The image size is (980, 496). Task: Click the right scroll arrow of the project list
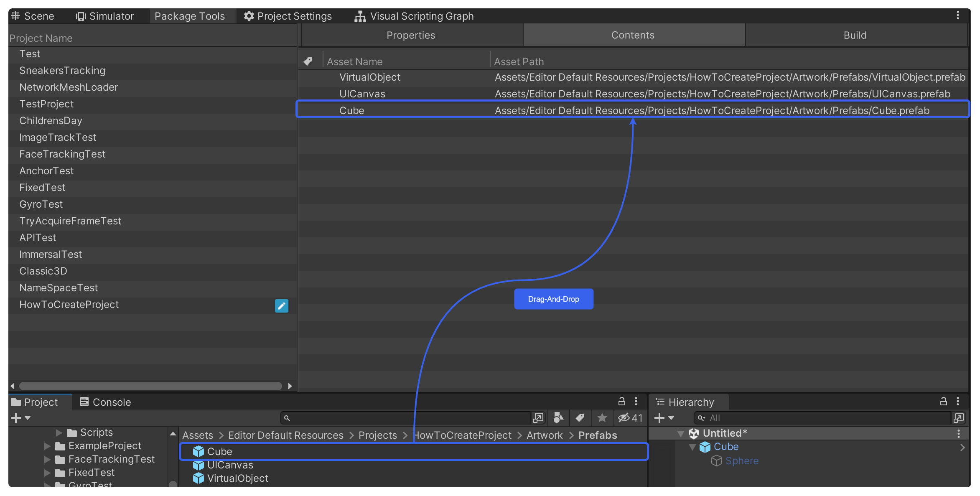click(290, 386)
